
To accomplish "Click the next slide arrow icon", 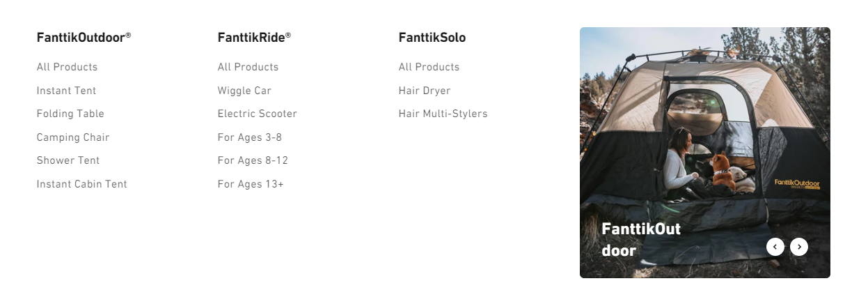I will click(799, 247).
